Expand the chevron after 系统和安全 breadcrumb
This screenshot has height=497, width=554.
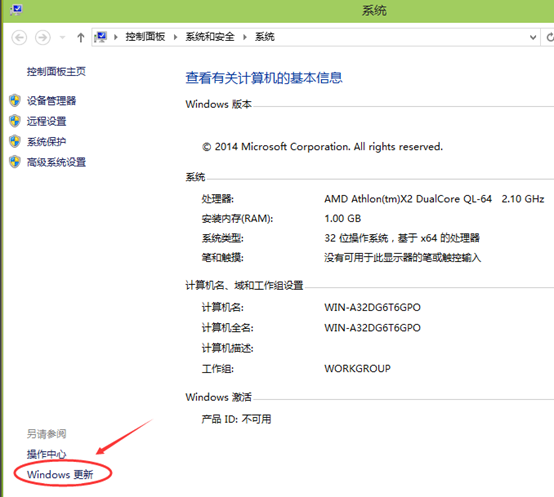point(244,37)
